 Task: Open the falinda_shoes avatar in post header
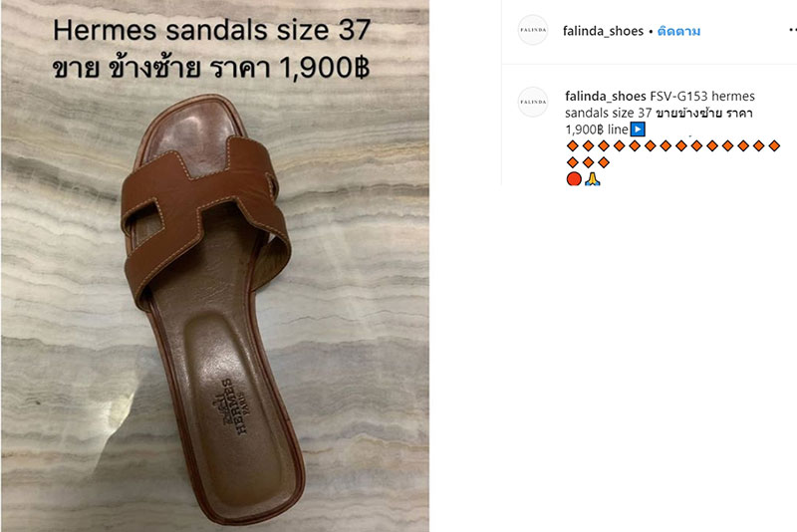(533, 30)
